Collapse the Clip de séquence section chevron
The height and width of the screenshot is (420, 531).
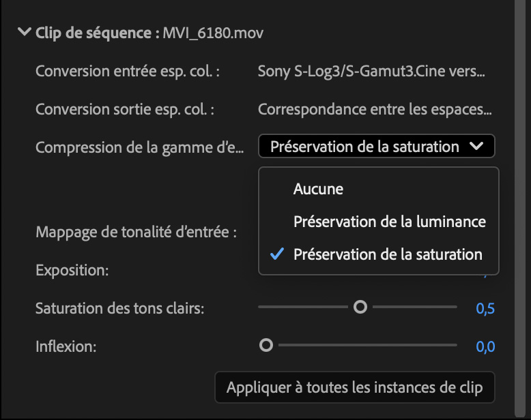click(25, 32)
